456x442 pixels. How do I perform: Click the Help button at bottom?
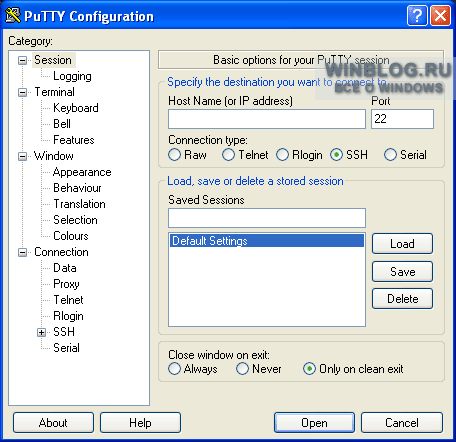(140, 423)
